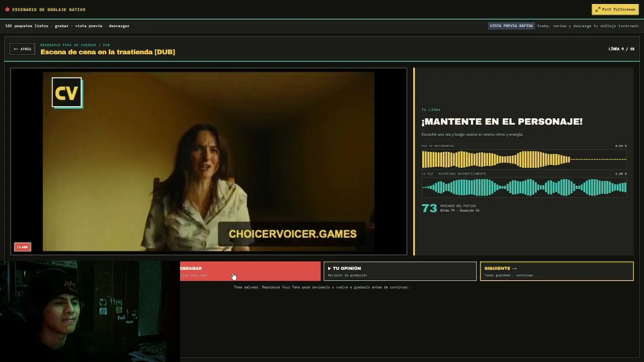Click the red CLARK character tag
644x362 pixels.
pos(23,247)
